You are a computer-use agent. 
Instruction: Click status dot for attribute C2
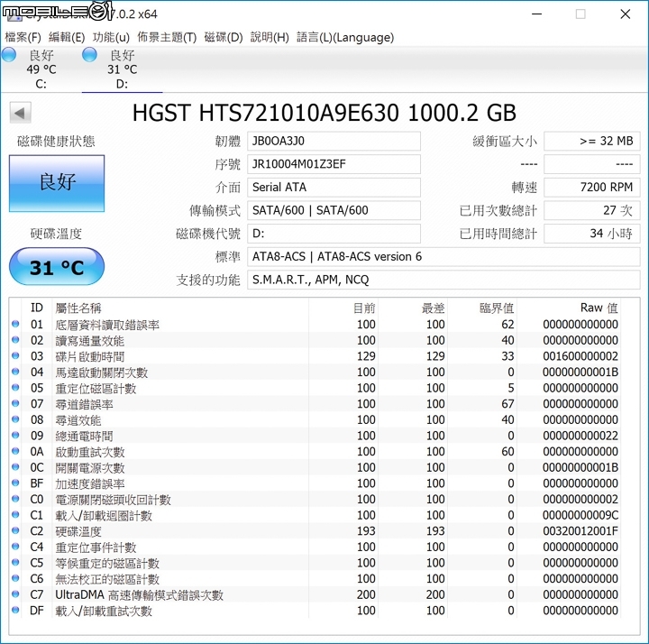point(15,530)
